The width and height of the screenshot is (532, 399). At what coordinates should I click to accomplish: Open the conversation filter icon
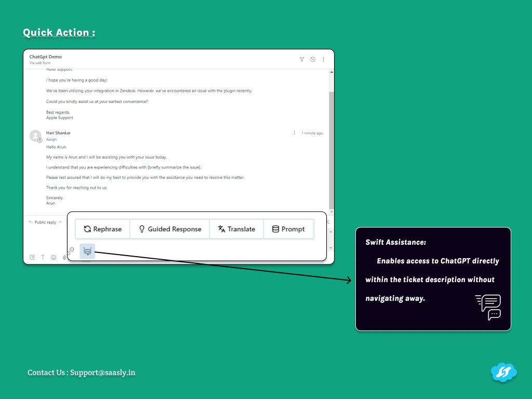click(302, 59)
